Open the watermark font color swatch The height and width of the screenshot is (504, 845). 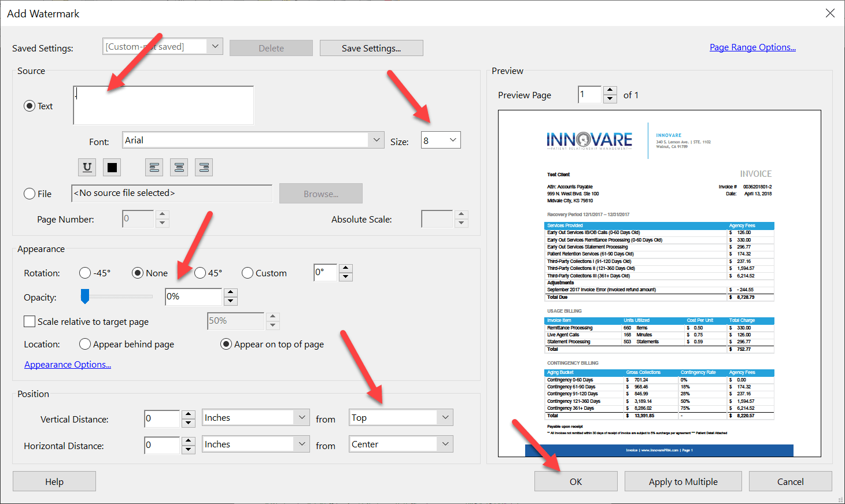(x=112, y=167)
